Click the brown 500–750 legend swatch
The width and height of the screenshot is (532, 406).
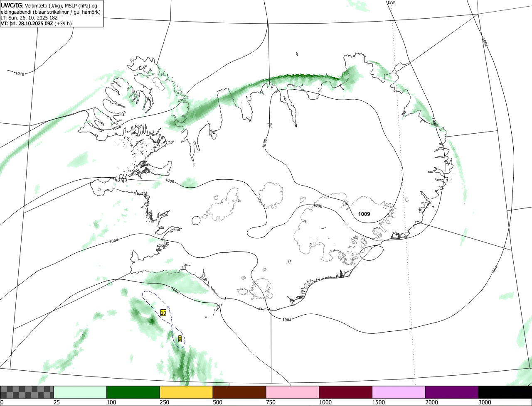[x=239, y=392]
